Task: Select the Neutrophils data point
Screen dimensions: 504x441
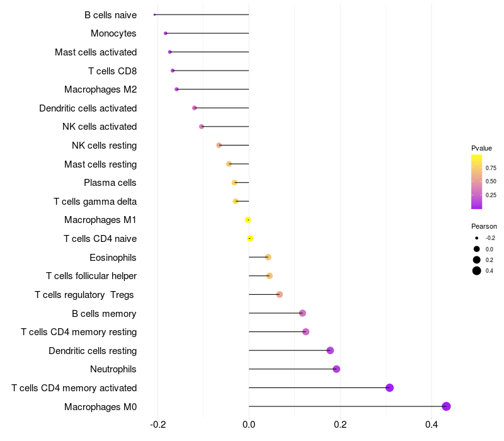Action: [x=336, y=369]
